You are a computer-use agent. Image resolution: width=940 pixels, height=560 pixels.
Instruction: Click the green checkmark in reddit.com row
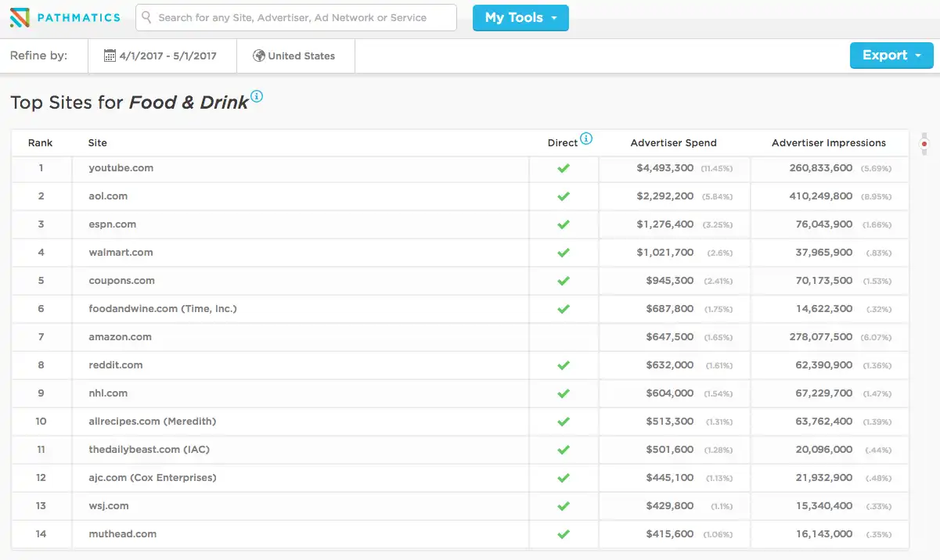tap(564, 365)
